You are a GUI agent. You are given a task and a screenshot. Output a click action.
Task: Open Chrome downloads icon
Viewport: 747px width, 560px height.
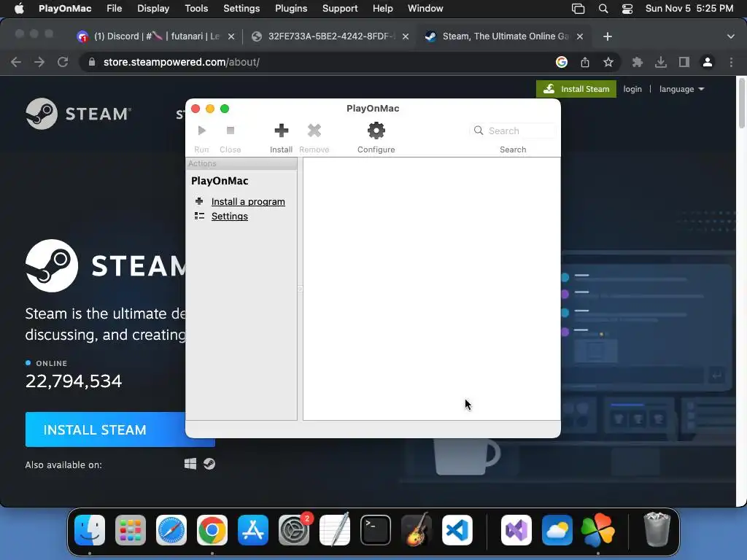[x=661, y=62]
